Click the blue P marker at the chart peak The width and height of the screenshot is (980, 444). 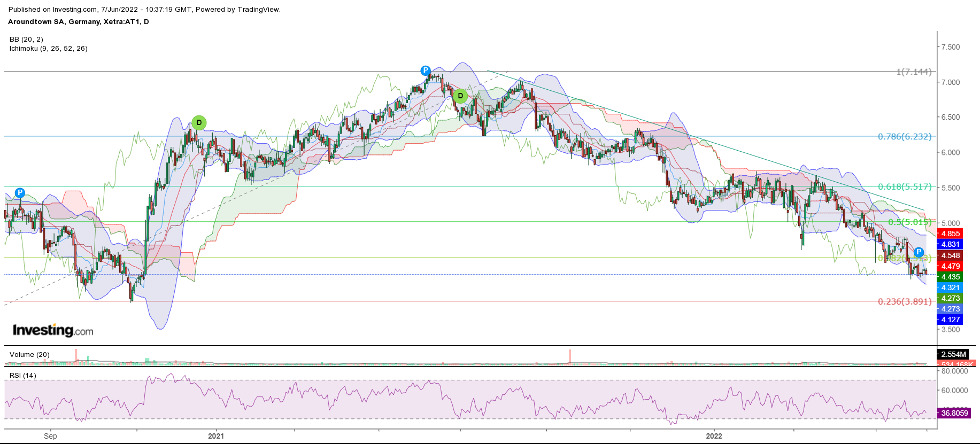tap(425, 71)
